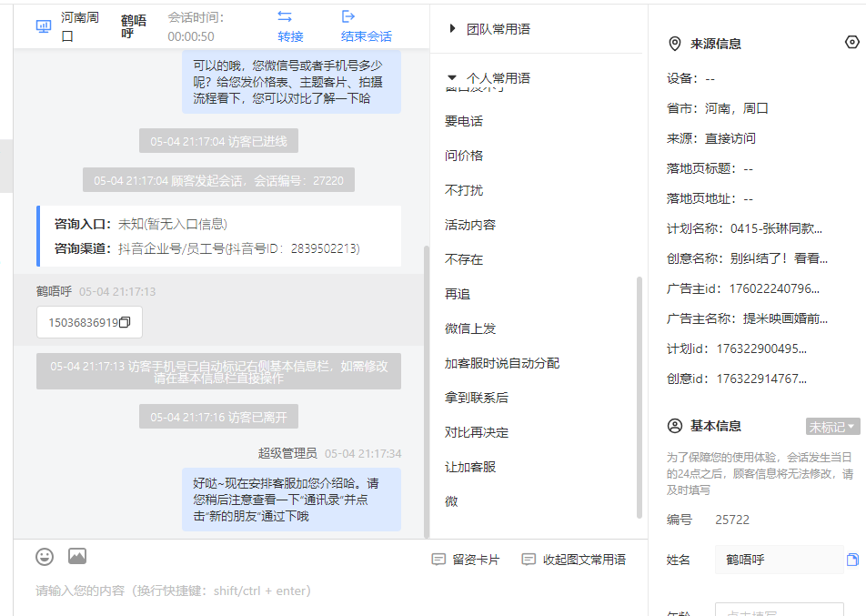
Task: Click visitor name 鹤唔呼 in chat header
Action: [x=134, y=26]
